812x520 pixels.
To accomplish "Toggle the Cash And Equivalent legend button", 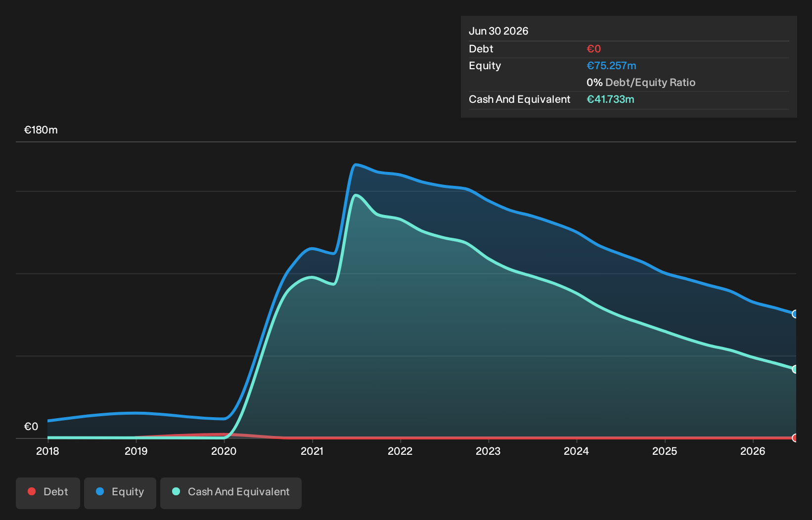I will (x=231, y=493).
